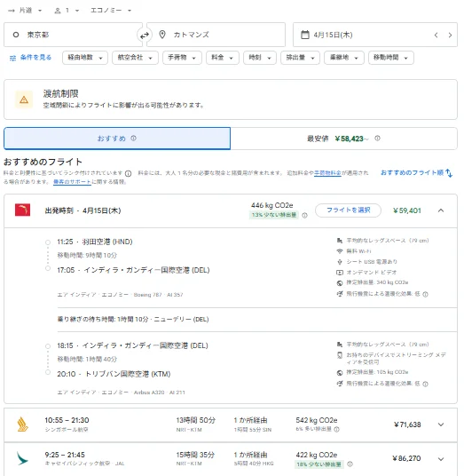Open the 時刻 times filter
This screenshot has height=476, width=464.
click(260, 58)
